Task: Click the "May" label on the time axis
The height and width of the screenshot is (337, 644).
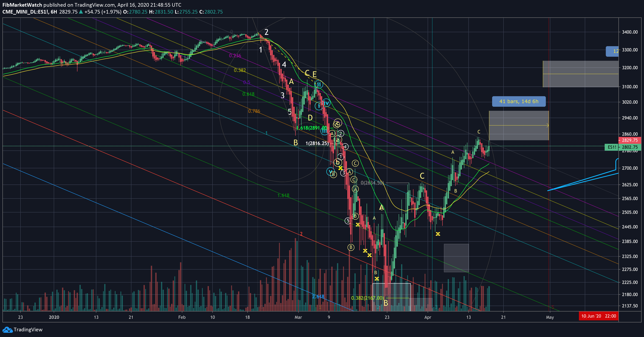Action: (x=550, y=317)
